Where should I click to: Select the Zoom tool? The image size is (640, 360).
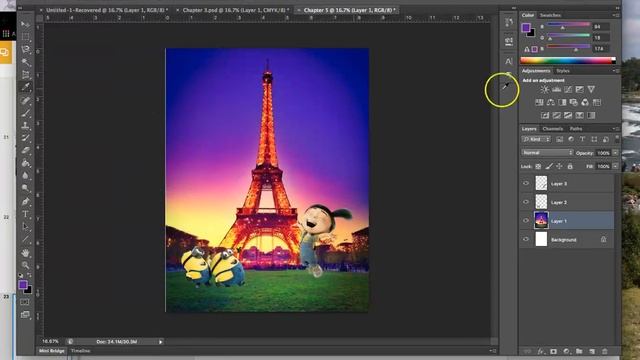tap(25, 265)
